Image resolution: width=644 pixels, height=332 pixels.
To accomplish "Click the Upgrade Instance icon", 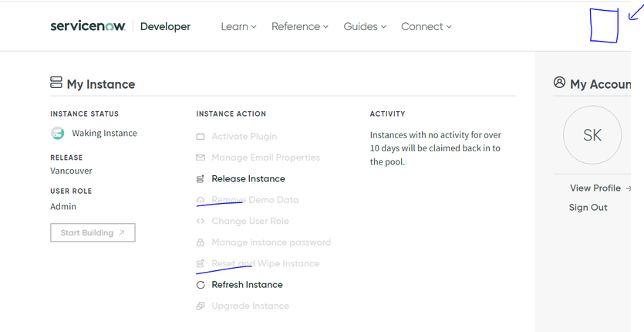I will tap(201, 306).
